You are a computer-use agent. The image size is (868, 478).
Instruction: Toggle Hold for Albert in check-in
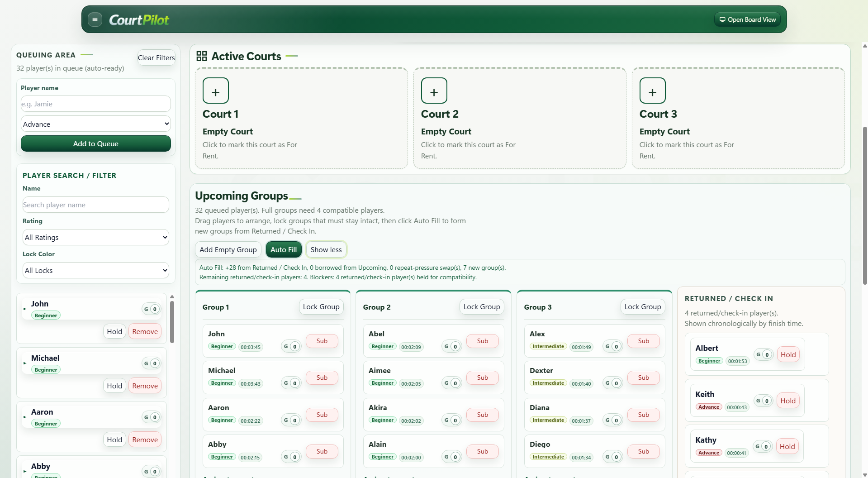788,355
